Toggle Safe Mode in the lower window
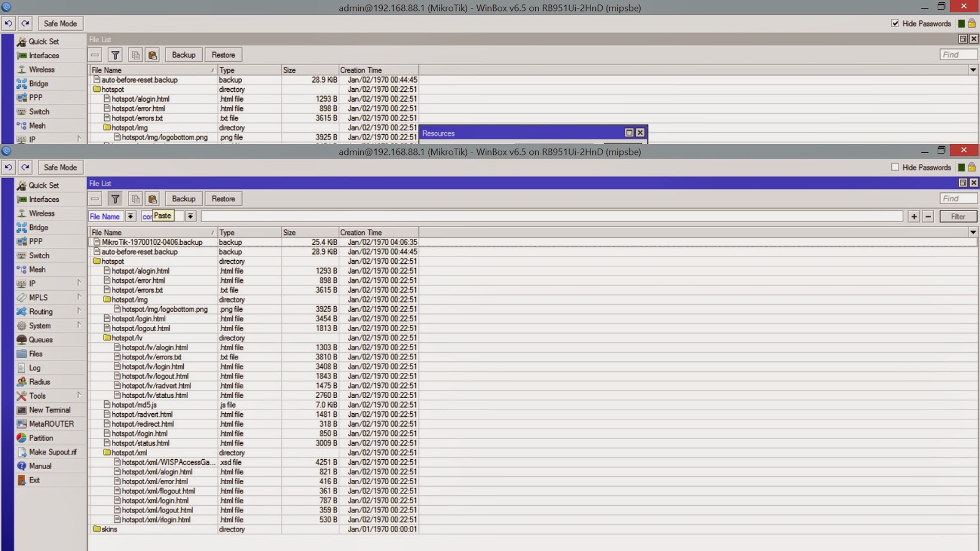Viewport: 980px width, 551px height. (60, 167)
